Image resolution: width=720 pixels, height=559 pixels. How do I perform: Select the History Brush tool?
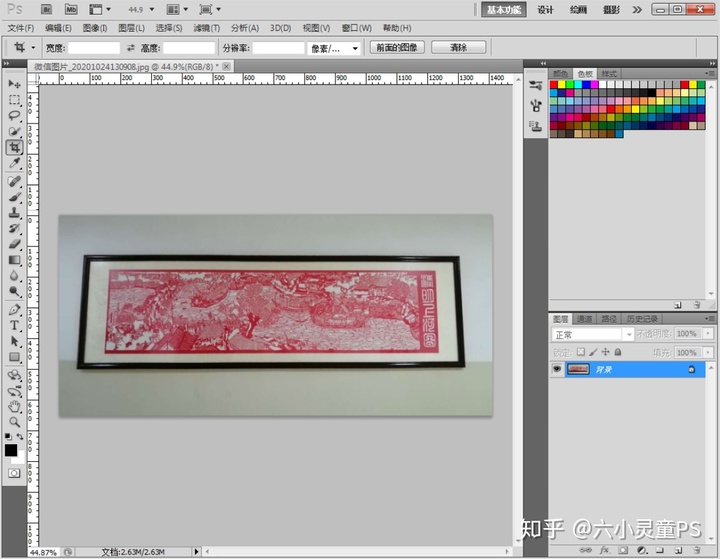point(14,228)
